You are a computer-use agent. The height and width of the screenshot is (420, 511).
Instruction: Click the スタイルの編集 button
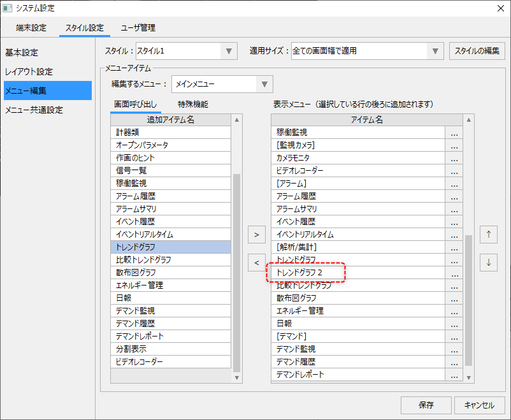click(477, 51)
